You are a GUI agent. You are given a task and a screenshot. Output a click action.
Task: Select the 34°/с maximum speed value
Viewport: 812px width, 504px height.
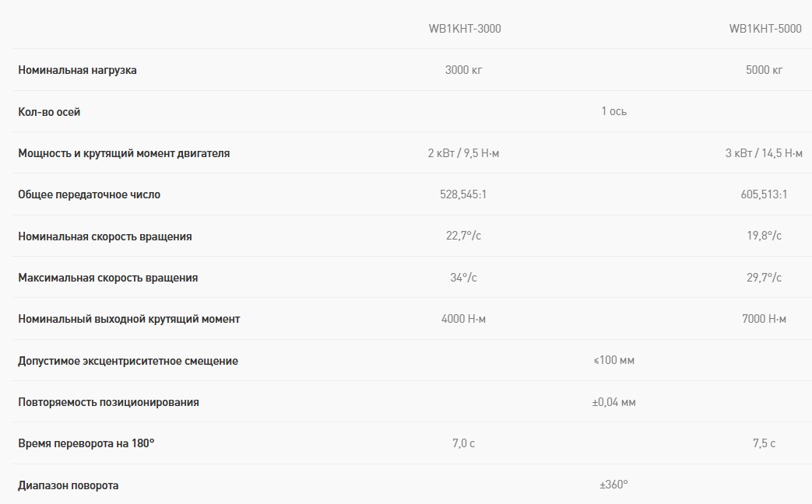point(464,278)
